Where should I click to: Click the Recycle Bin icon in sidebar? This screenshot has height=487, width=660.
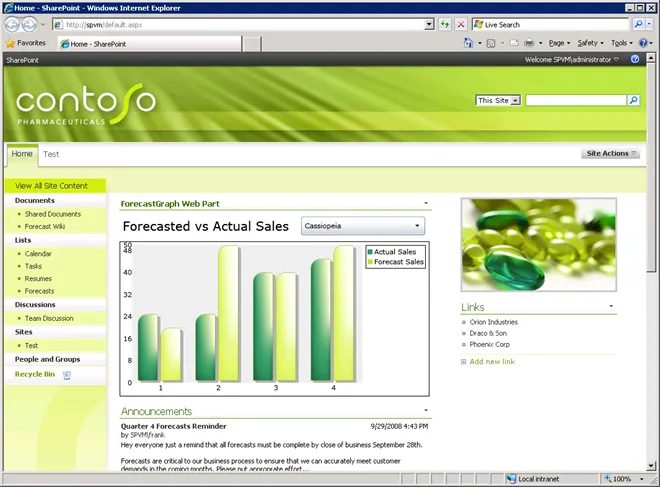coord(67,375)
